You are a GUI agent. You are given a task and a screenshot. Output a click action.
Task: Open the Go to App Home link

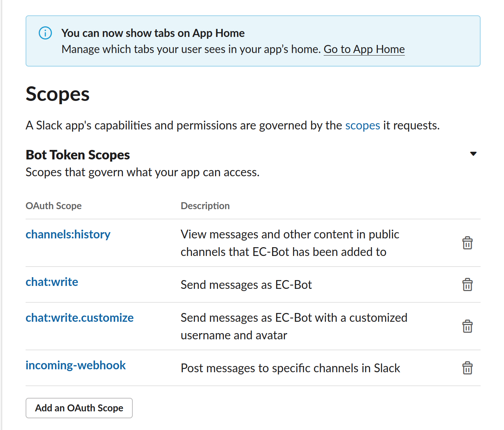pyautogui.click(x=364, y=49)
